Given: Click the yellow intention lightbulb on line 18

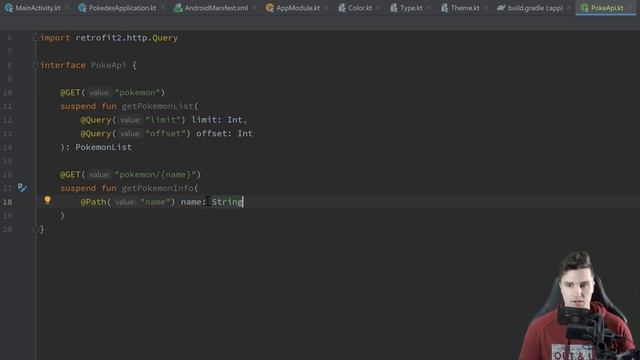Looking at the screenshot, I should pyautogui.click(x=47, y=200).
